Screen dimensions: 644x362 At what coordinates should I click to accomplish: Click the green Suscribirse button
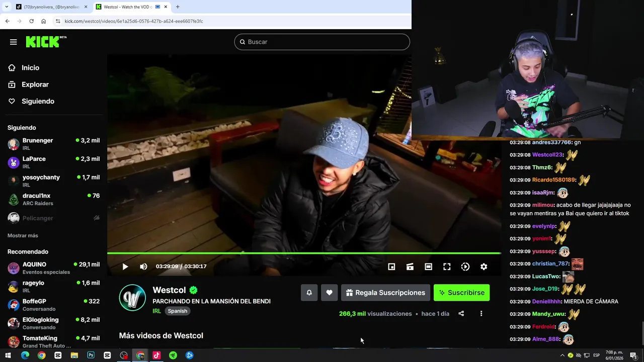(461, 293)
